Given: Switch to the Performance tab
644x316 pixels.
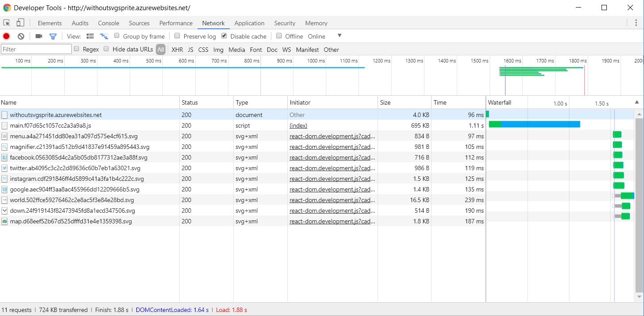Looking at the screenshot, I should [x=176, y=23].
